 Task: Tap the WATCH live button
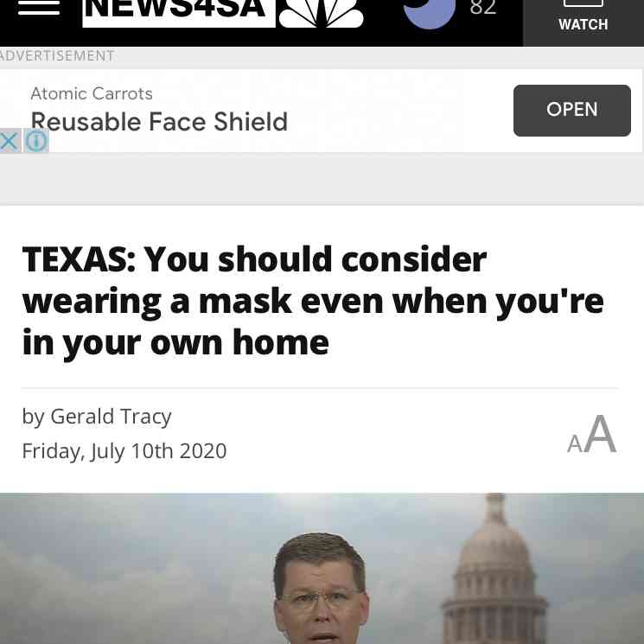tap(583, 23)
